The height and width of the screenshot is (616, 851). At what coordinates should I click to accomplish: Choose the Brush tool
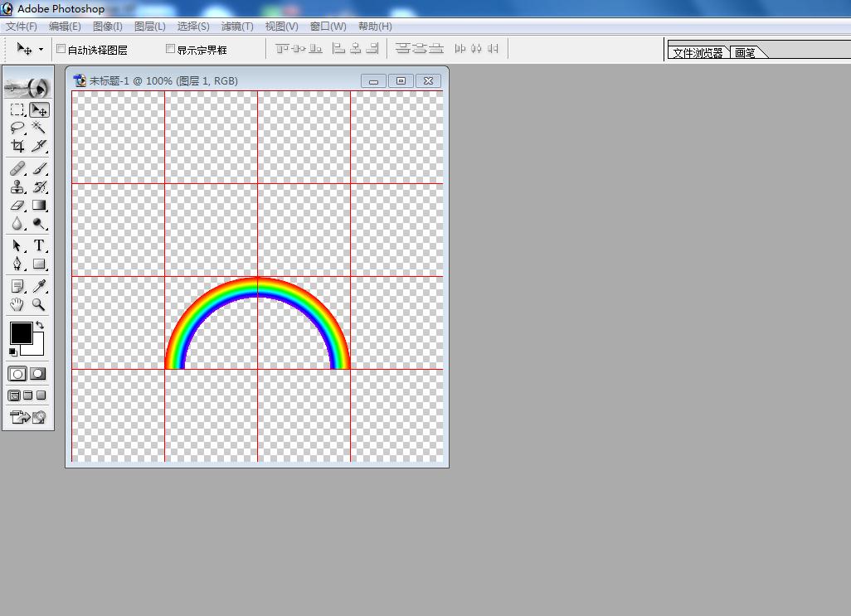point(39,168)
